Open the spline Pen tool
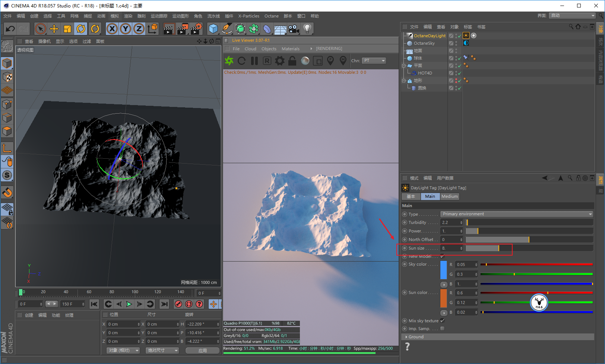 [x=227, y=29]
